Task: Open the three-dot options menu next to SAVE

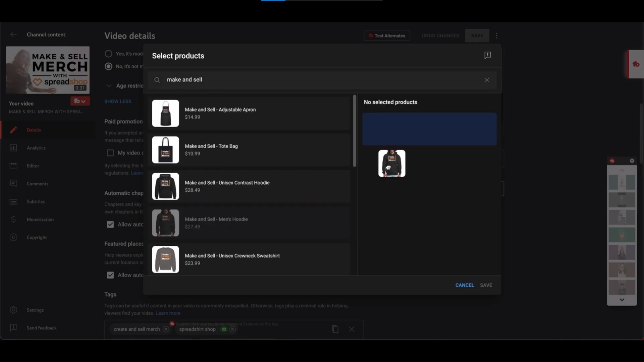Action: 496,36
